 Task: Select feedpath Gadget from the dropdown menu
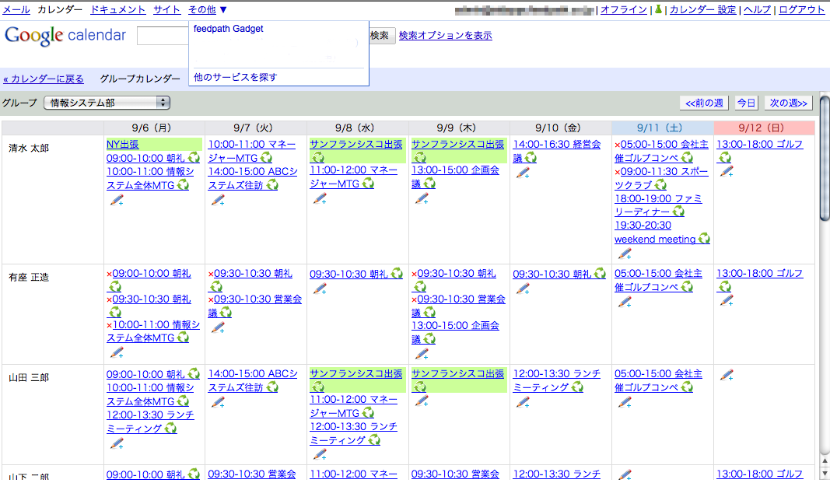(x=229, y=29)
